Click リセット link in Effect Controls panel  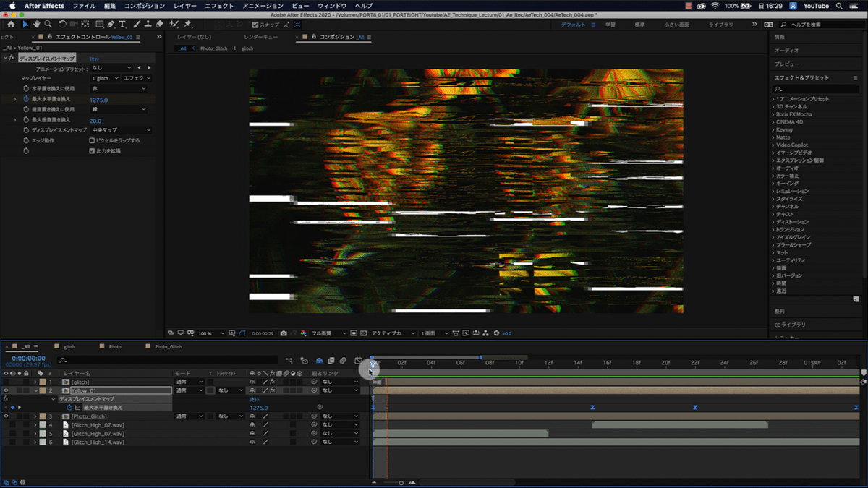[x=95, y=58]
